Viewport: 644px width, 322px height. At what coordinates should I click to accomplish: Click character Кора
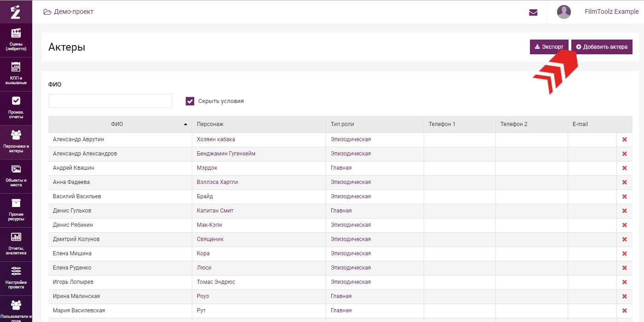(x=203, y=253)
